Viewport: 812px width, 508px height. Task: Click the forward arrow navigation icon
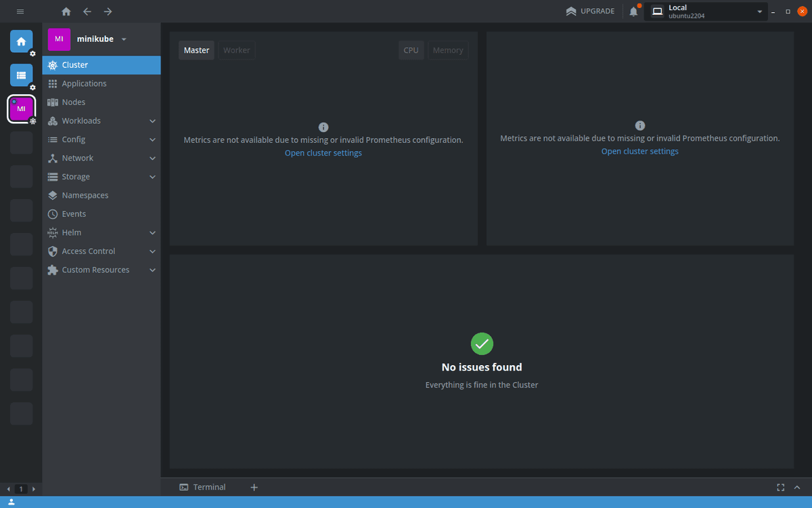[x=108, y=12]
